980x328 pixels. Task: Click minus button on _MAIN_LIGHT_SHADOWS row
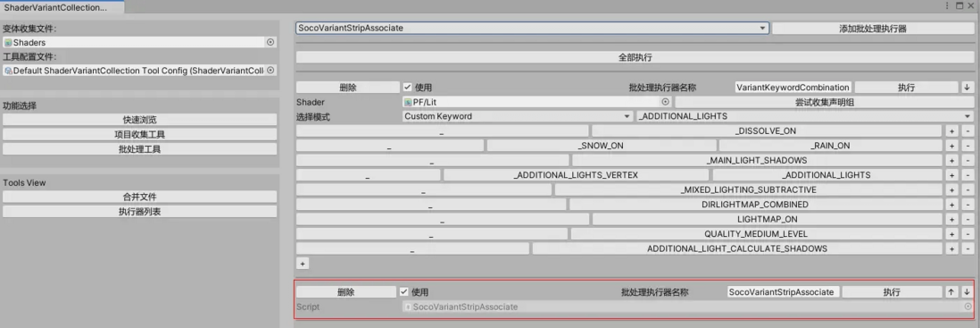[x=967, y=160]
